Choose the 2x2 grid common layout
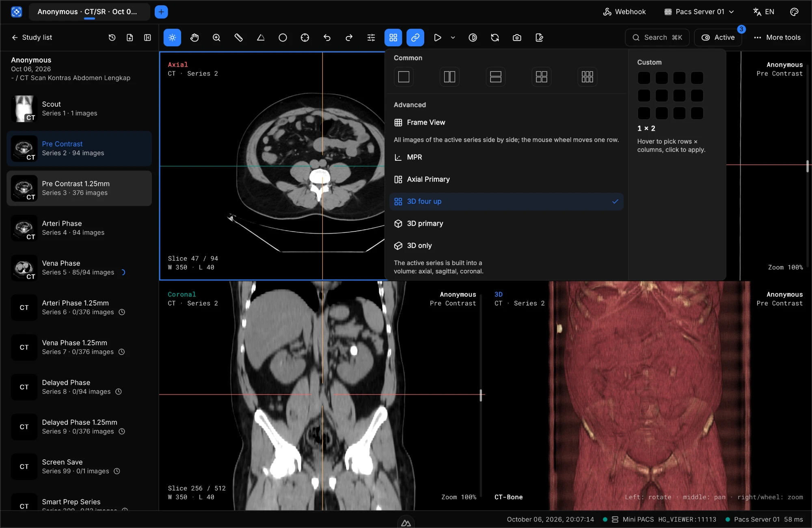This screenshot has width=812, height=528. point(542,77)
